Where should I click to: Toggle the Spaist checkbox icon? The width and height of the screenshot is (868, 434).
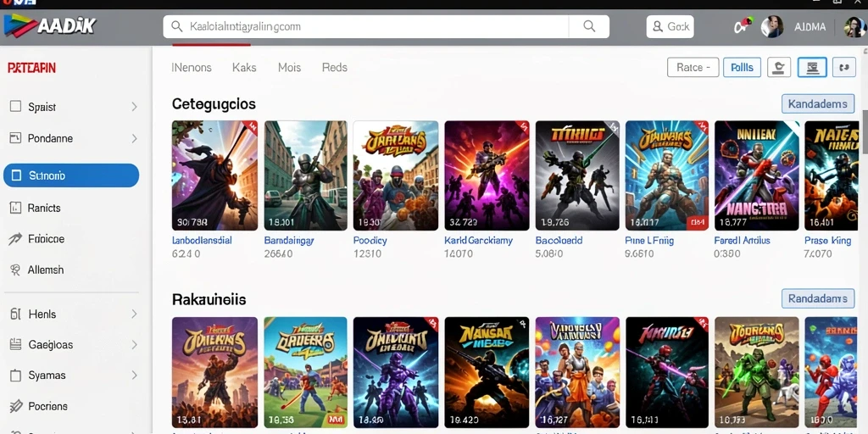tap(15, 106)
